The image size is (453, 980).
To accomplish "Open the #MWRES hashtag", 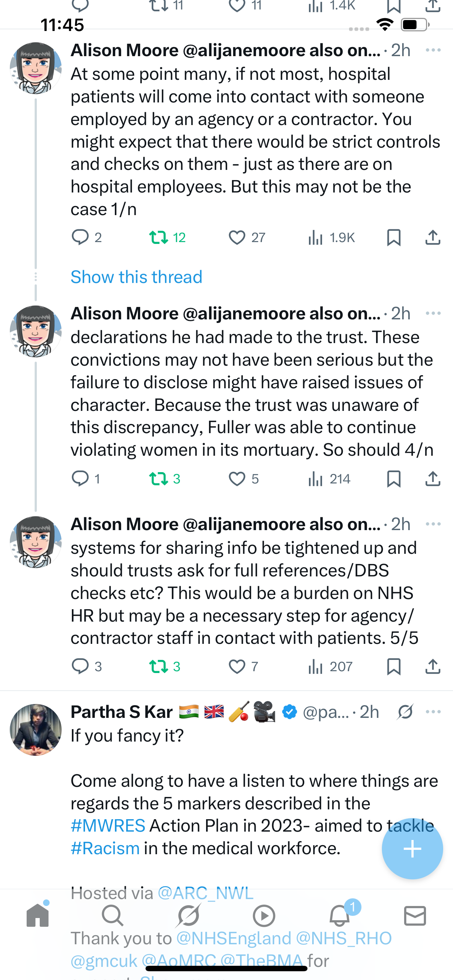I will pyautogui.click(x=108, y=825).
